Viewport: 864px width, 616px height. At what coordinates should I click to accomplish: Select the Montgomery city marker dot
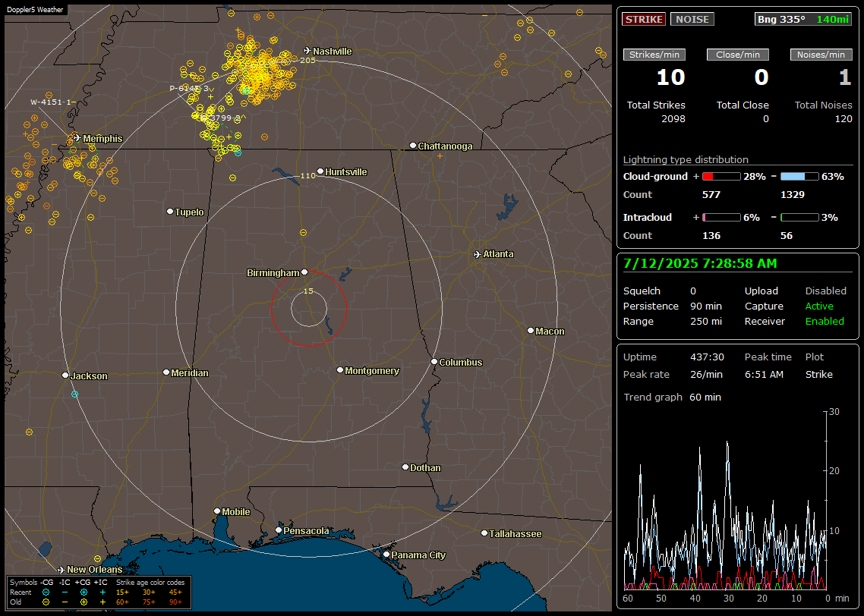(340, 370)
